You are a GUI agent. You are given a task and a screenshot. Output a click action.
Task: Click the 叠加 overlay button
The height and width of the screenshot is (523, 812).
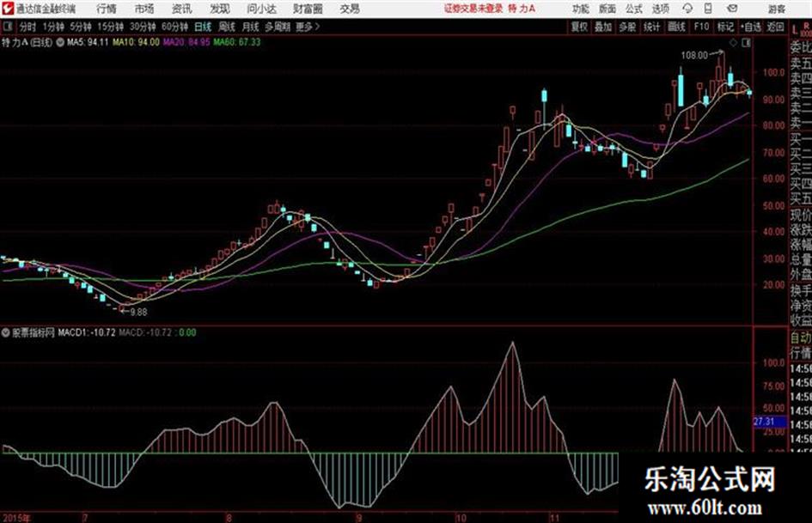point(603,27)
